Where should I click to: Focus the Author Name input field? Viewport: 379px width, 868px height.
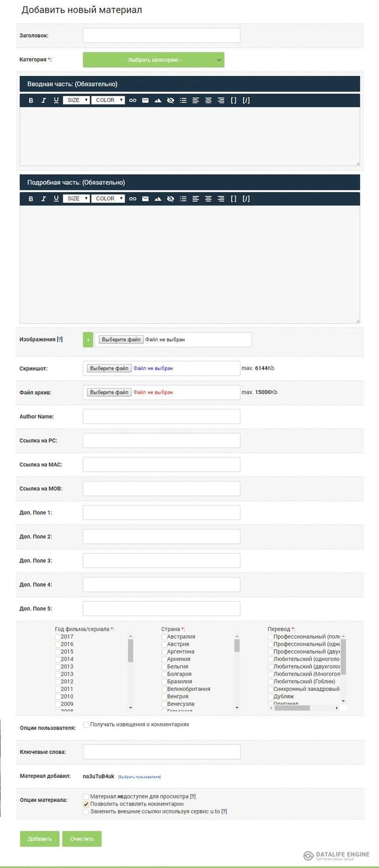click(161, 416)
